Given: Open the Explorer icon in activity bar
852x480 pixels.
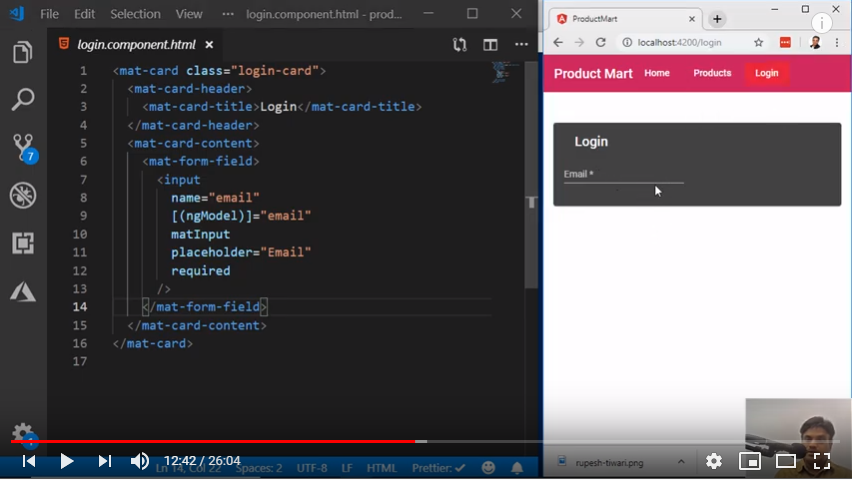Looking at the screenshot, I should coord(22,53).
